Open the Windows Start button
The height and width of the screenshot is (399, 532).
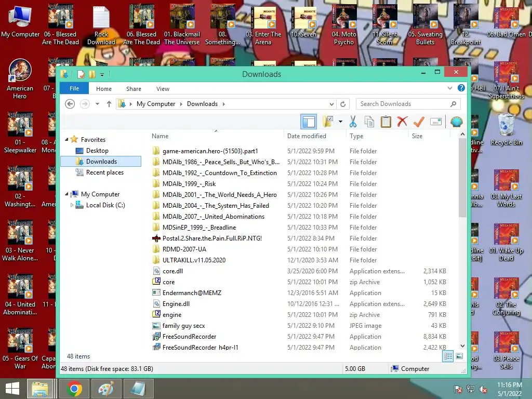click(12, 389)
